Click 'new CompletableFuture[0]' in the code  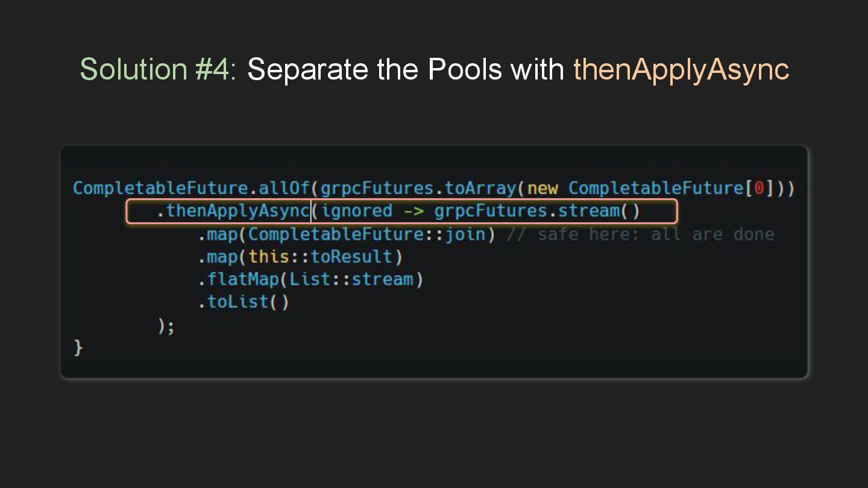click(650, 188)
